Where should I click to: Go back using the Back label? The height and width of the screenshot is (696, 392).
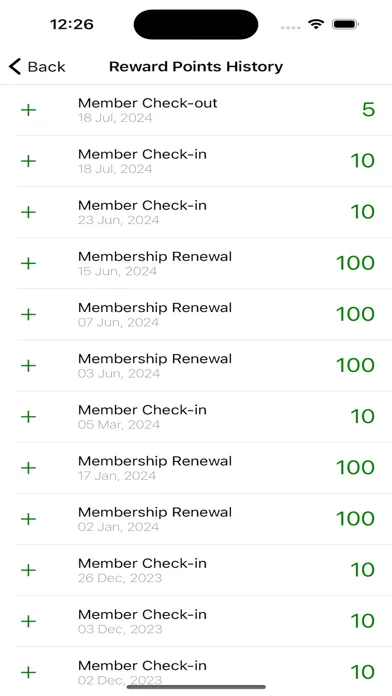click(x=46, y=67)
